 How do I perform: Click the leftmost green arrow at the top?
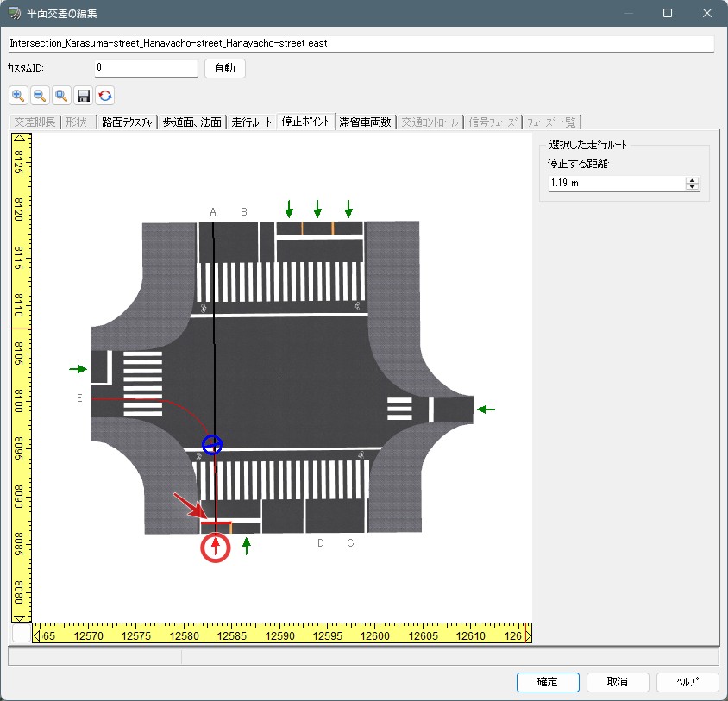289,208
